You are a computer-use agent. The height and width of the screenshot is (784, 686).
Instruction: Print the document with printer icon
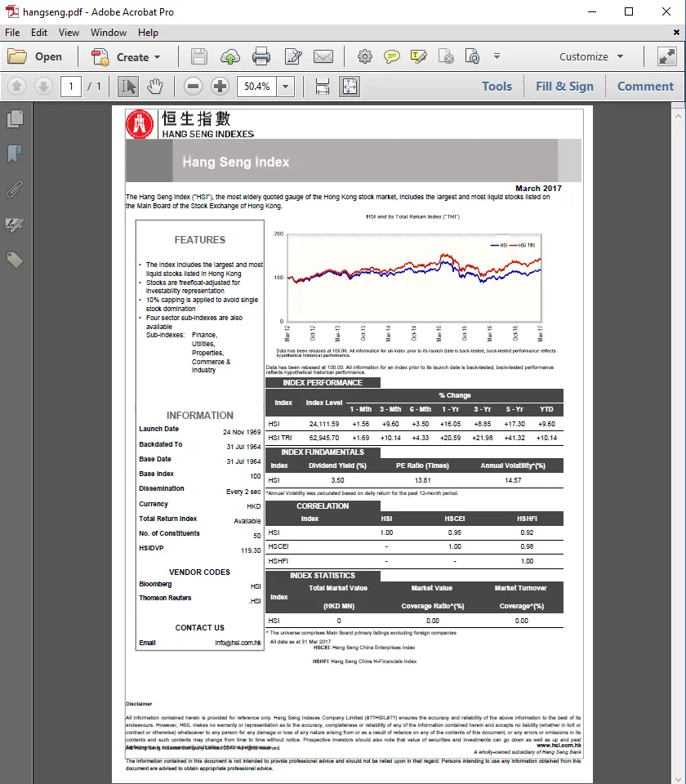pyautogui.click(x=261, y=56)
